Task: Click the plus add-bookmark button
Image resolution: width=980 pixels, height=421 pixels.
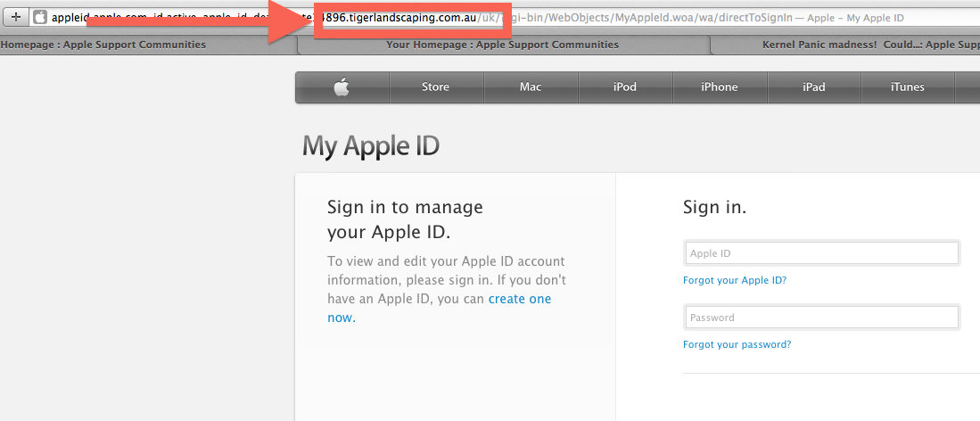Action: click(x=16, y=18)
